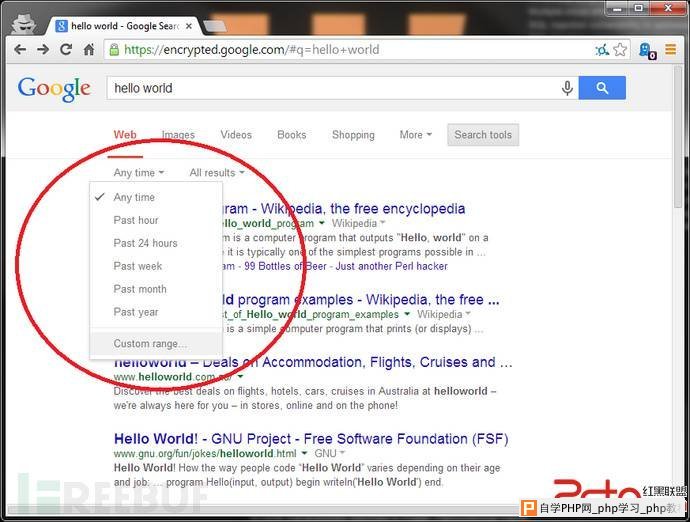This screenshot has width=690, height=522.
Task: Click the window minimize button
Action: 617,7
